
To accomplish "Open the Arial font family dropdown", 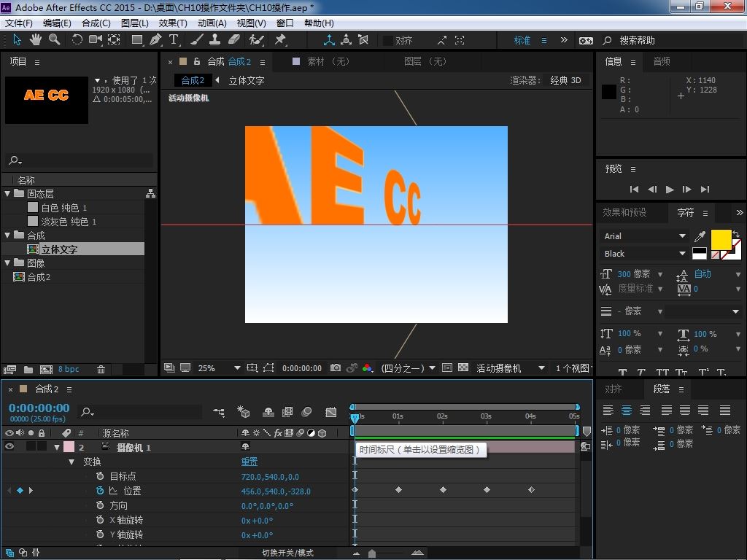I will [644, 236].
